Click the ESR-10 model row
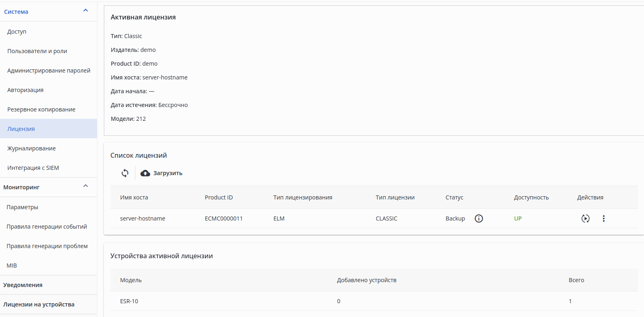The width and height of the screenshot is (644, 317). (129, 301)
